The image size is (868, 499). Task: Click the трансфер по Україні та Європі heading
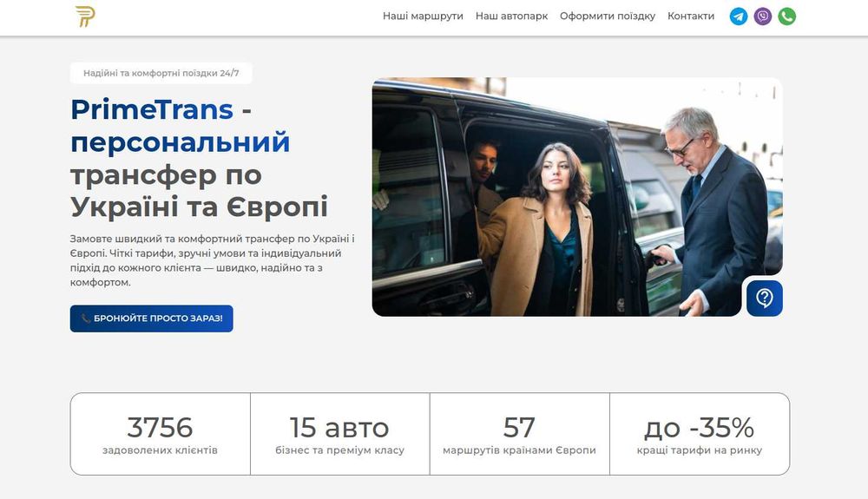[200, 191]
